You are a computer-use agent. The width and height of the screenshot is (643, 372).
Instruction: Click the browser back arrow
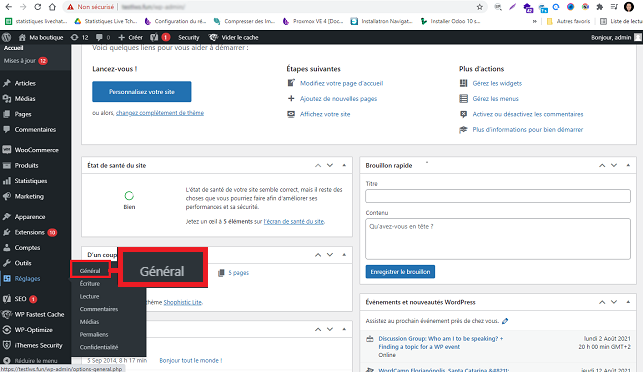9,7
